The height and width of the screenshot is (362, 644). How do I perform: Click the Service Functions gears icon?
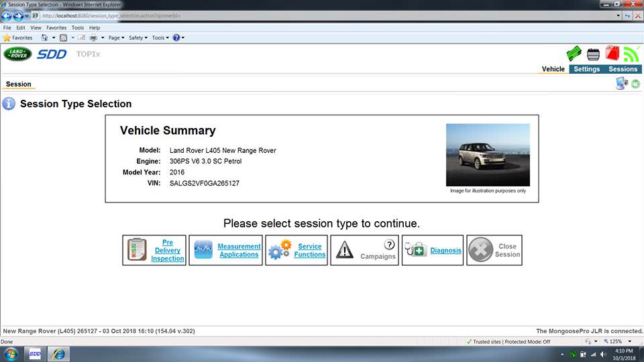coord(280,249)
